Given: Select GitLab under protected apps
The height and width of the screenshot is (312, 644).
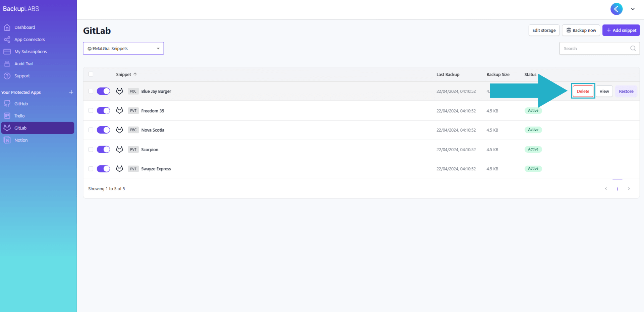Looking at the screenshot, I should tap(38, 128).
